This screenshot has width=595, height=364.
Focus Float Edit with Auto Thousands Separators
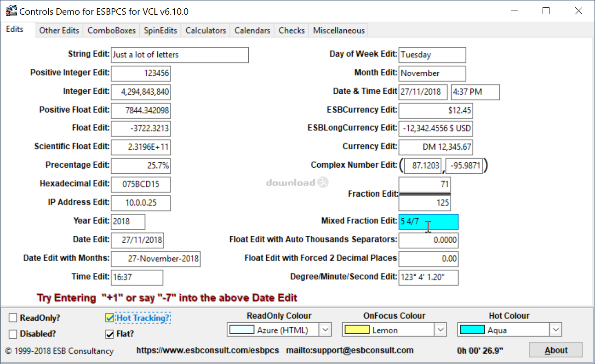coord(429,240)
